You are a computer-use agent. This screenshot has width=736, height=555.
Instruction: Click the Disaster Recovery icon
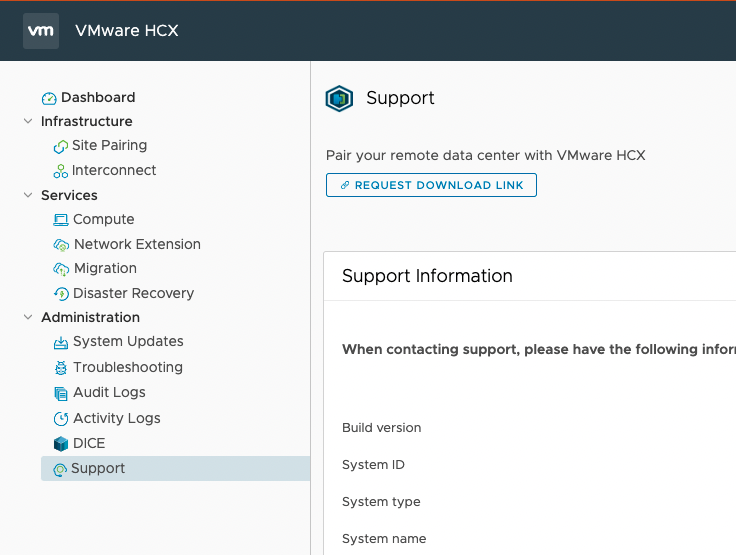pos(61,294)
